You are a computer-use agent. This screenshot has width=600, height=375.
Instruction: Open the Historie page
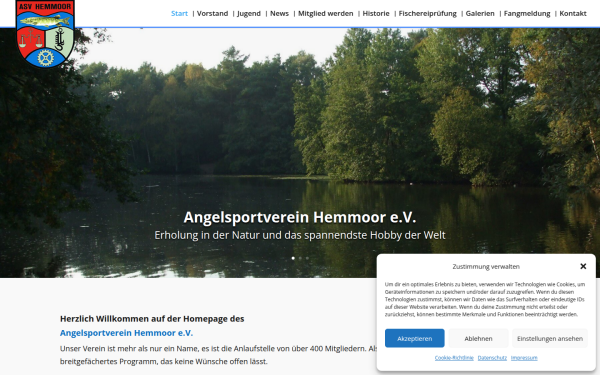[x=376, y=13]
